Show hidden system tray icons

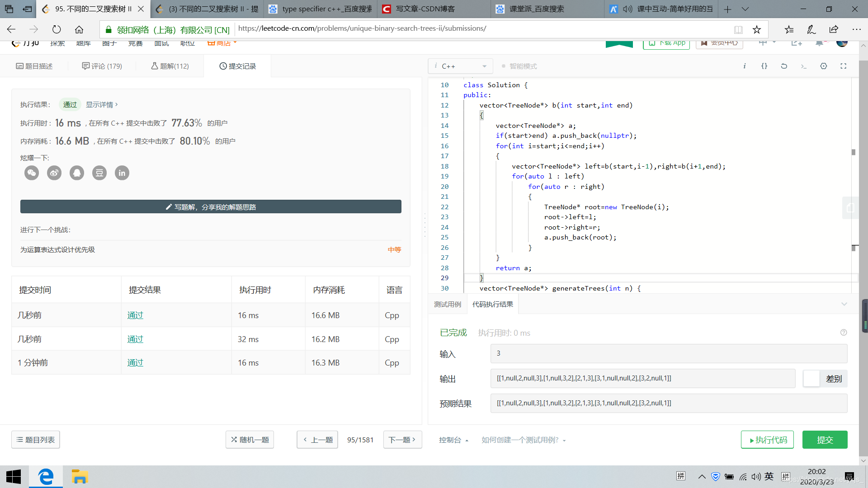point(702,477)
